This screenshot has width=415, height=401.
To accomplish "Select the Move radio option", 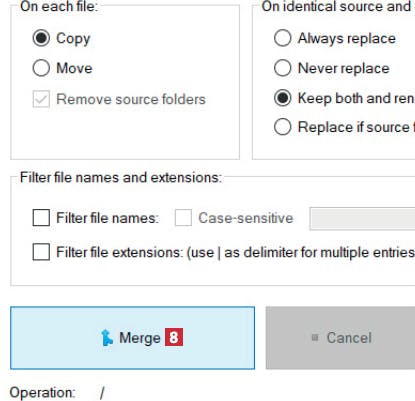I will click(41, 68).
